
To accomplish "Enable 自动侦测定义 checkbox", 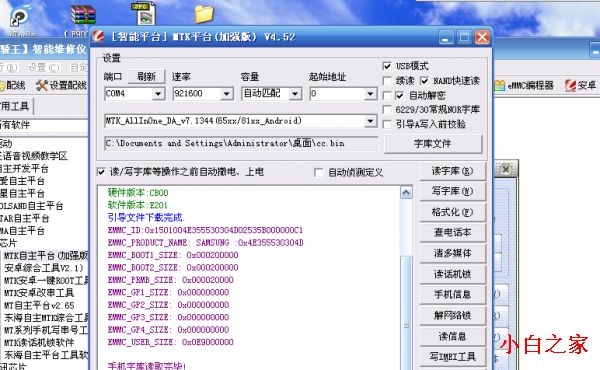I will [x=318, y=173].
